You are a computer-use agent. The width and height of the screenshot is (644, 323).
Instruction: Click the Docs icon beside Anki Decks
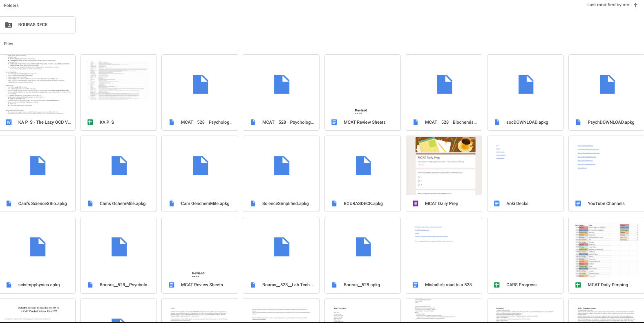[x=497, y=203]
